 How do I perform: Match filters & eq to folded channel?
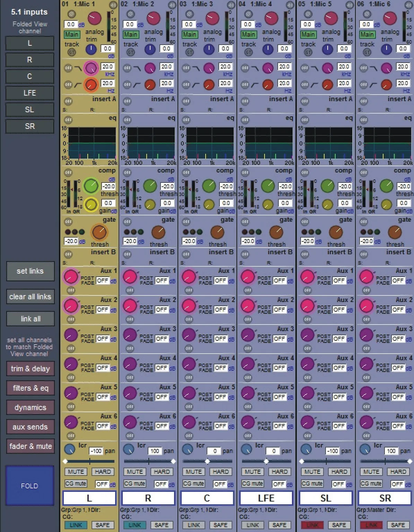(x=30, y=388)
